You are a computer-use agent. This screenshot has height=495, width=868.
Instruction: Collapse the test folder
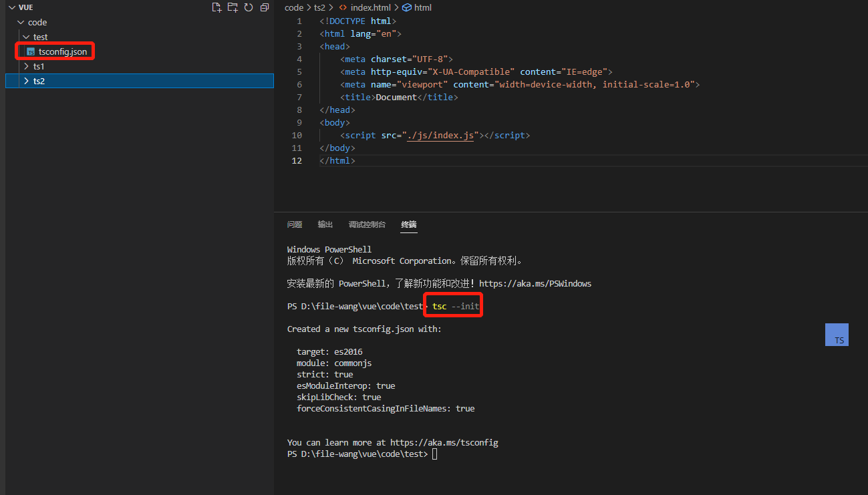[x=26, y=37]
